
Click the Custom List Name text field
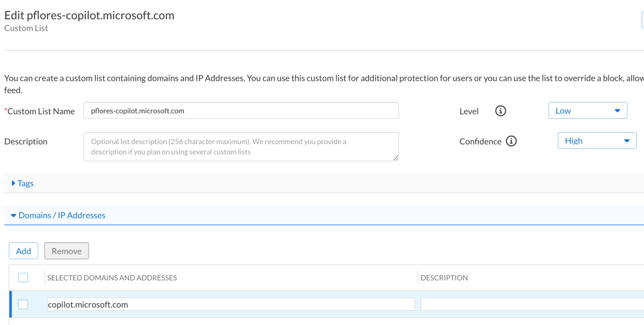[x=241, y=111]
